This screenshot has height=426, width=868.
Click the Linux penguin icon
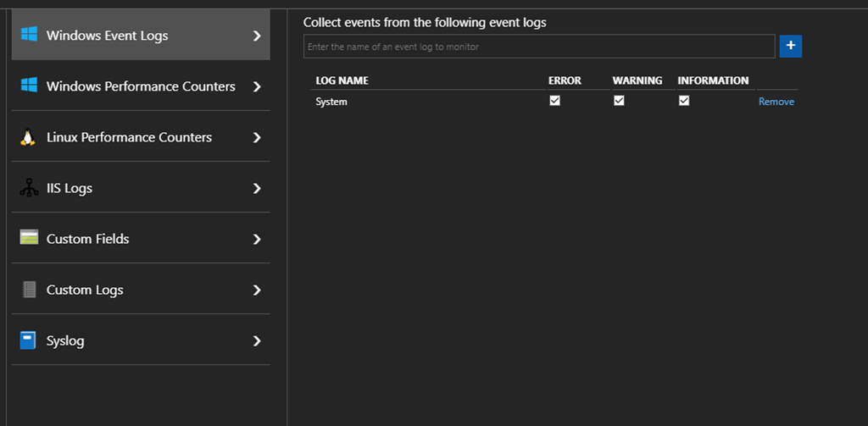(28, 137)
